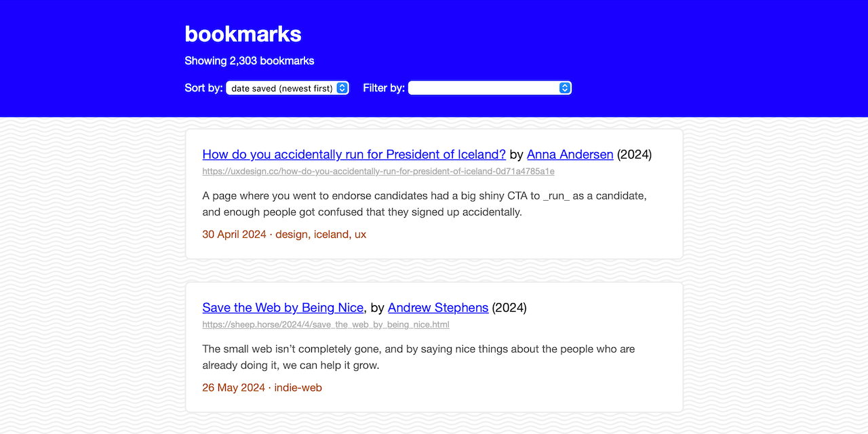Click the Sort by label

(203, 88)
